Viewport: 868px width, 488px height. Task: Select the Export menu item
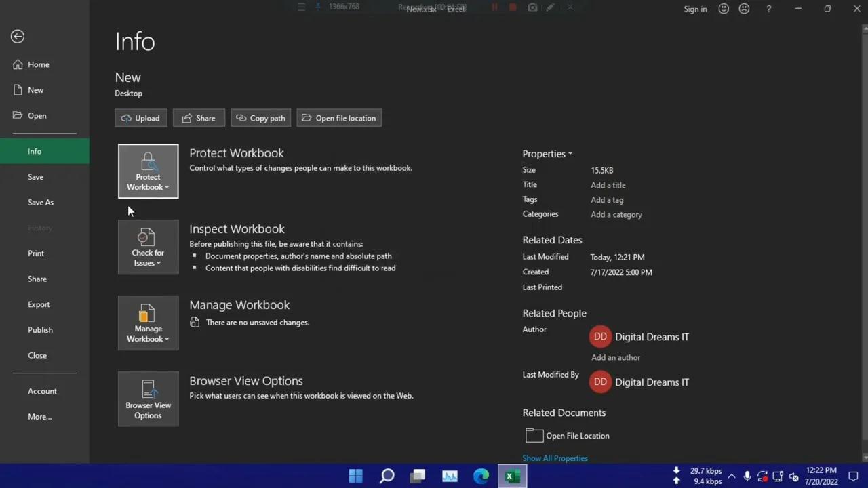point(39,304)
